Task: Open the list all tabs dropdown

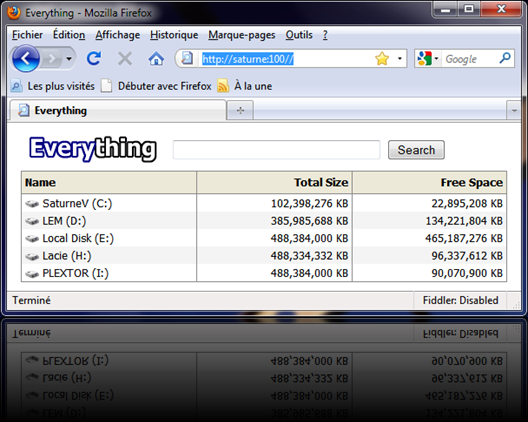Action: pos(514,110)
